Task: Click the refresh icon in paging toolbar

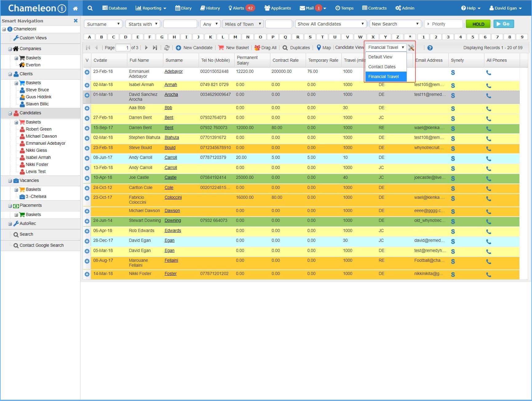Action: [167, 48]
